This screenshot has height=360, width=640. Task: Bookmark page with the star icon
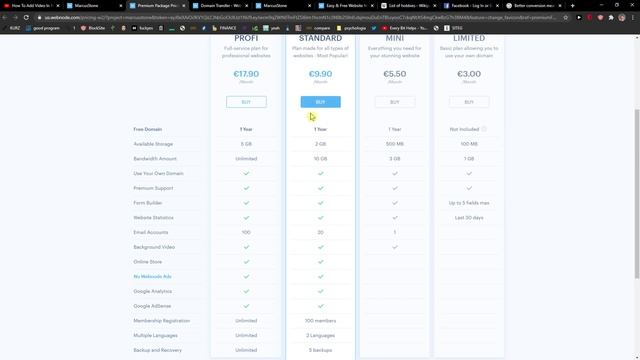click(566, 18)
